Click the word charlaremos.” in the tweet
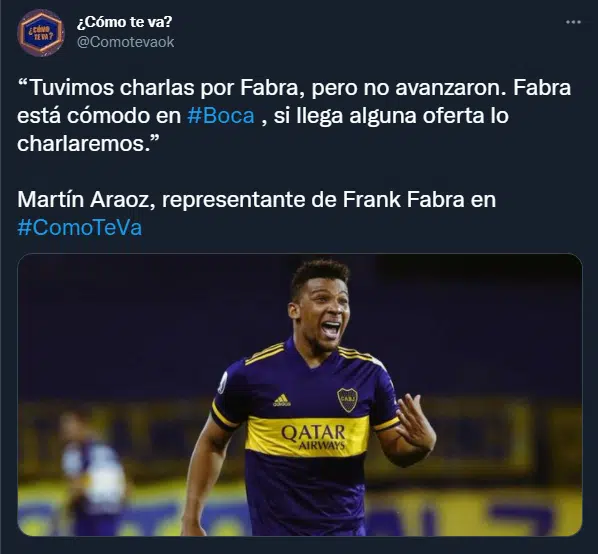The image size is (598, 554). click(88, 144)
